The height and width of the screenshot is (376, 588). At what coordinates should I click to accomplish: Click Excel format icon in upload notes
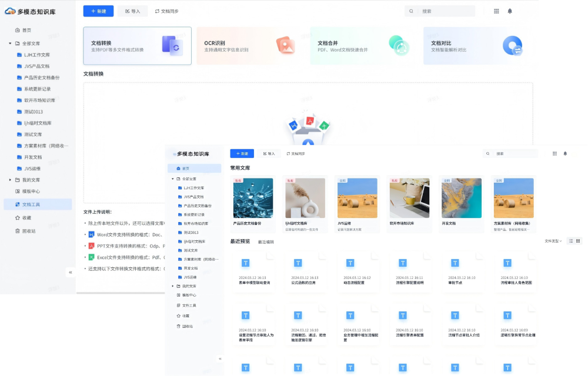91,257
